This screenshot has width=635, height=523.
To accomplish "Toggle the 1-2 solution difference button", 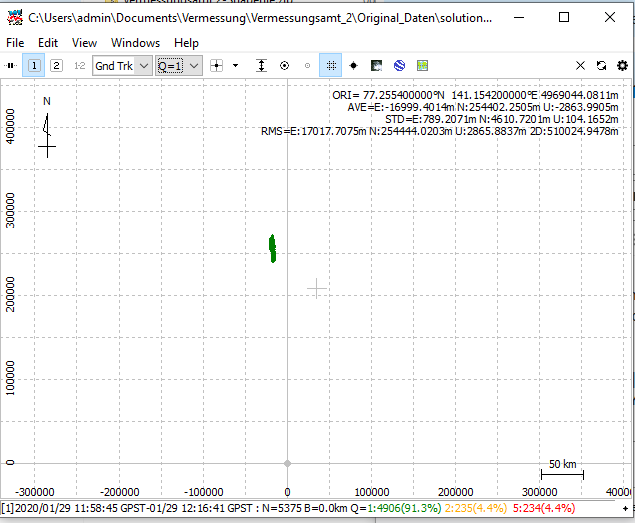I will pyautogui.click(x=79, y=65).
